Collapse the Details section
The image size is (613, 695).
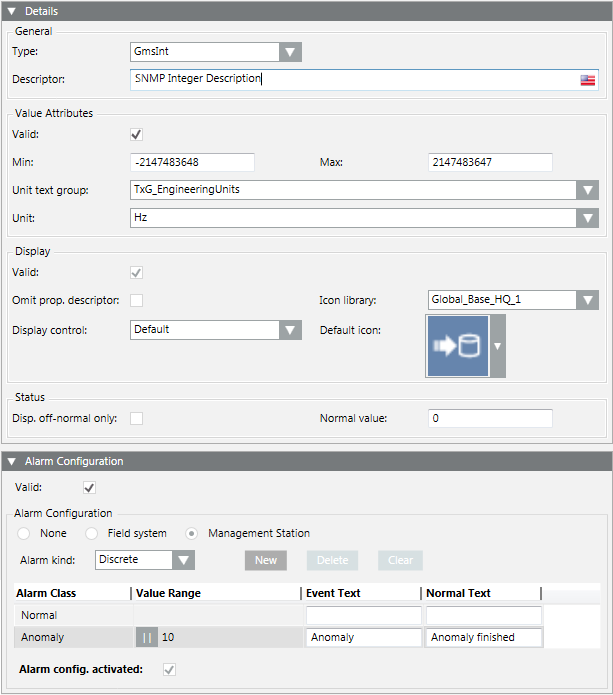click(12, 11)
